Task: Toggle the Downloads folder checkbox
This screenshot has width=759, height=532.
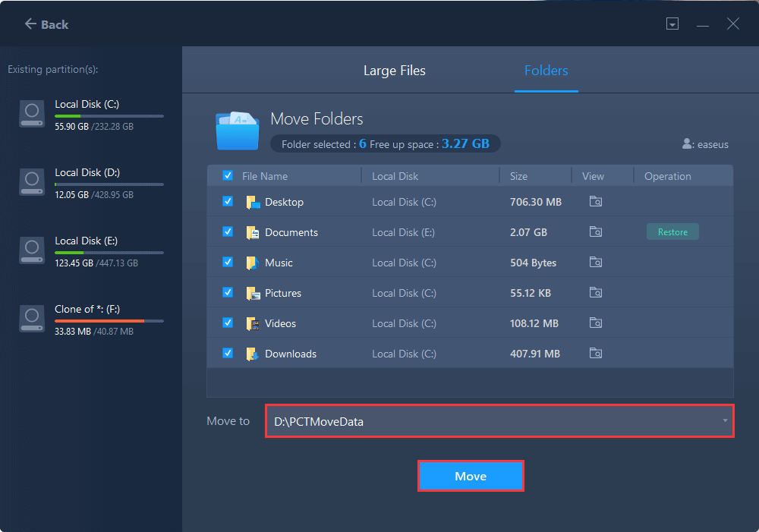Action: click(228, 354)
